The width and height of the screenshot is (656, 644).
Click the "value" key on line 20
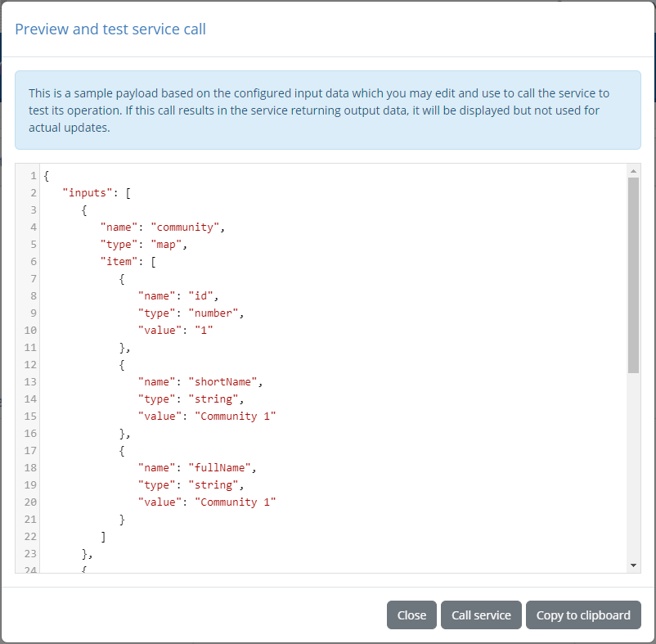[x=160, y=502]
